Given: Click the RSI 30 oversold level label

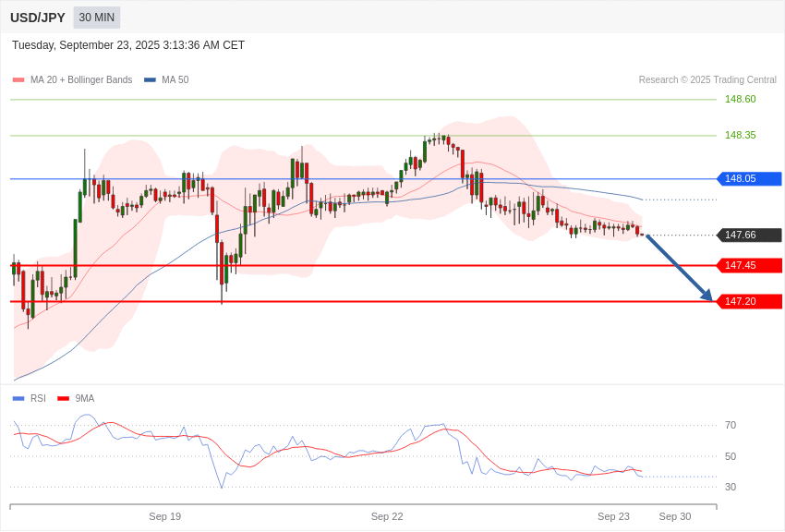Looking at the screenshot, I should (731, 487).
